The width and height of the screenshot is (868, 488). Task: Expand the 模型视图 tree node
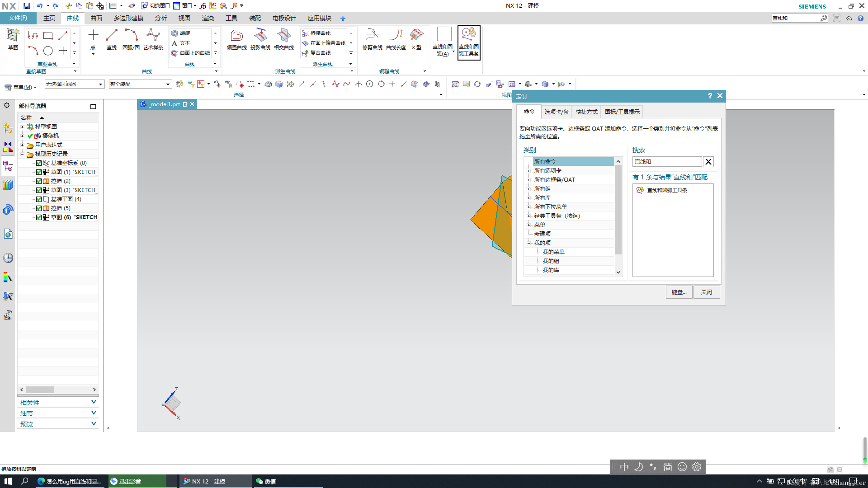point(22,127)
